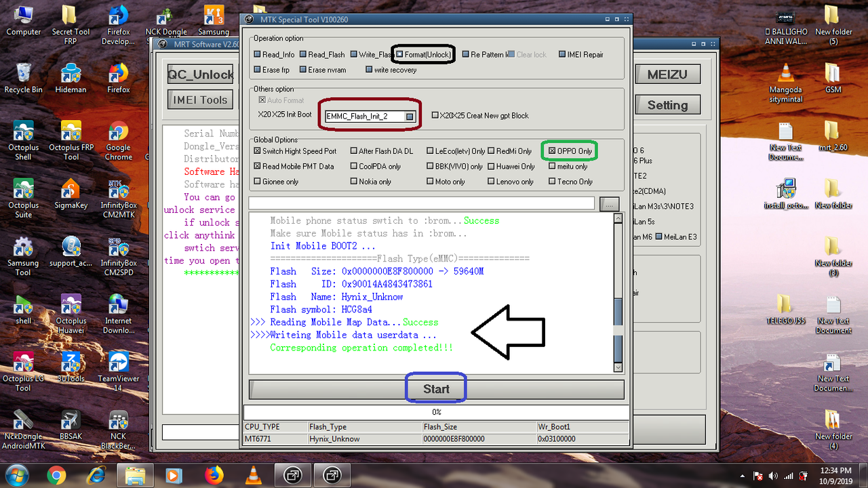Toggle Switch Hight Speed Port checkbox

(257, 151)
